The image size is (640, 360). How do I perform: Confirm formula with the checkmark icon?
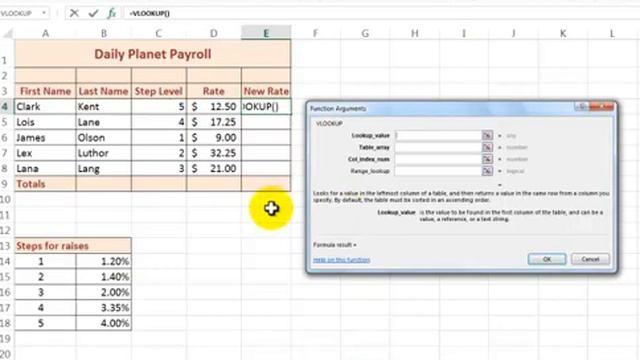coord(93,13)
